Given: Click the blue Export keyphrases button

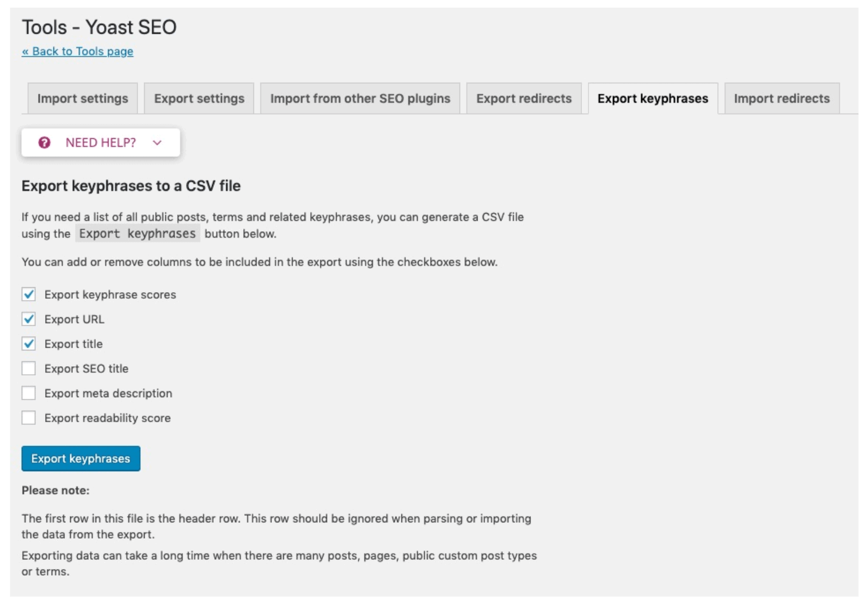Looking at the screenshot, I should pos(81,459).
